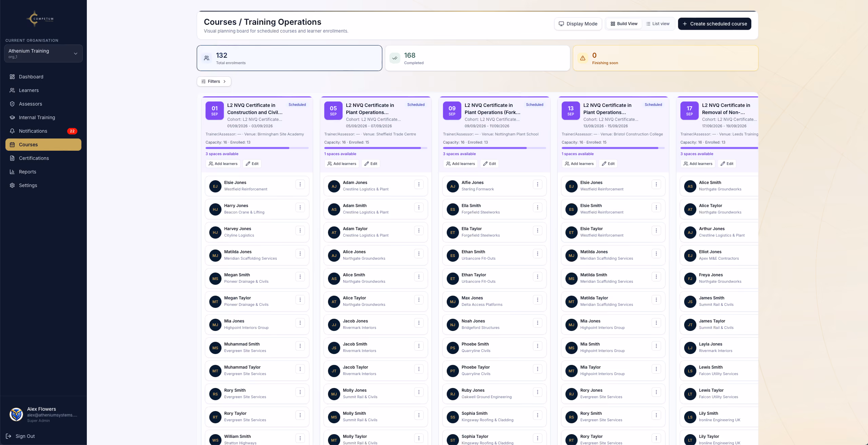
Task: Open the Dashboard sidebar item
Action: pos(43,77)
